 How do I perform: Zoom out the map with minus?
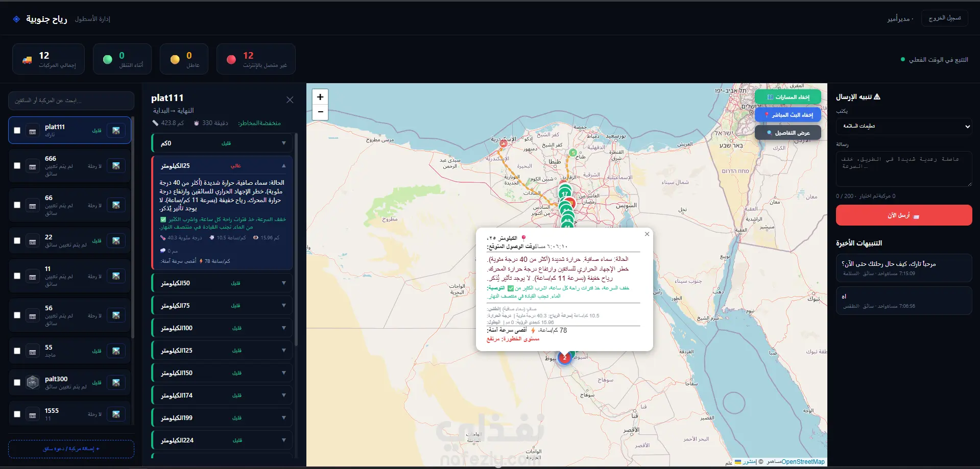320,112
